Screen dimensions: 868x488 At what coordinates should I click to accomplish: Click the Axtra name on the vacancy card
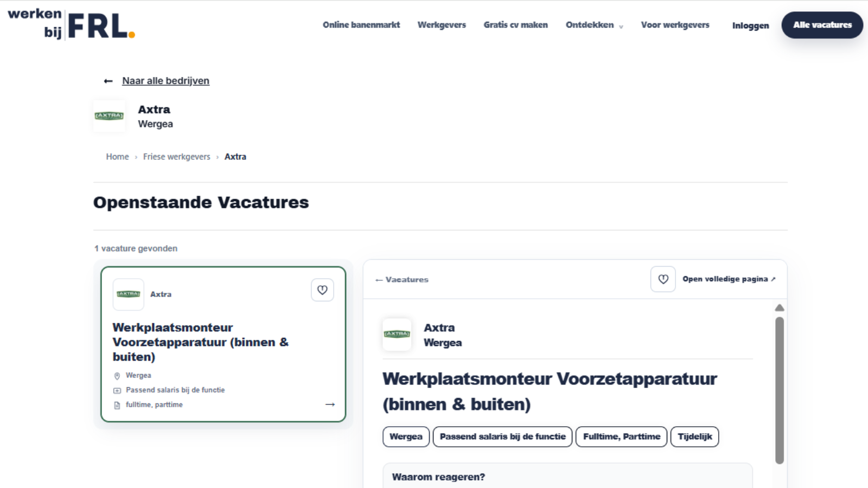[161, 294]
